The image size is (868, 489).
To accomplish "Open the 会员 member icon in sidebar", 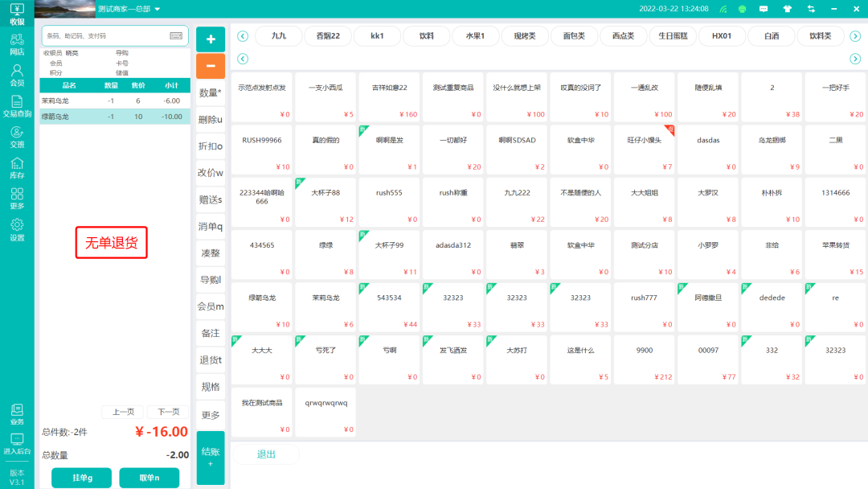I will click(x=17, y=75).
